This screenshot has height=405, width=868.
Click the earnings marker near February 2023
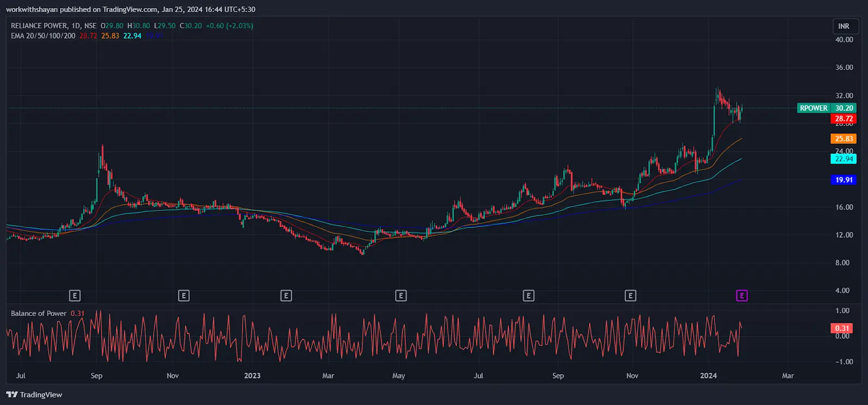pos(286,295)
